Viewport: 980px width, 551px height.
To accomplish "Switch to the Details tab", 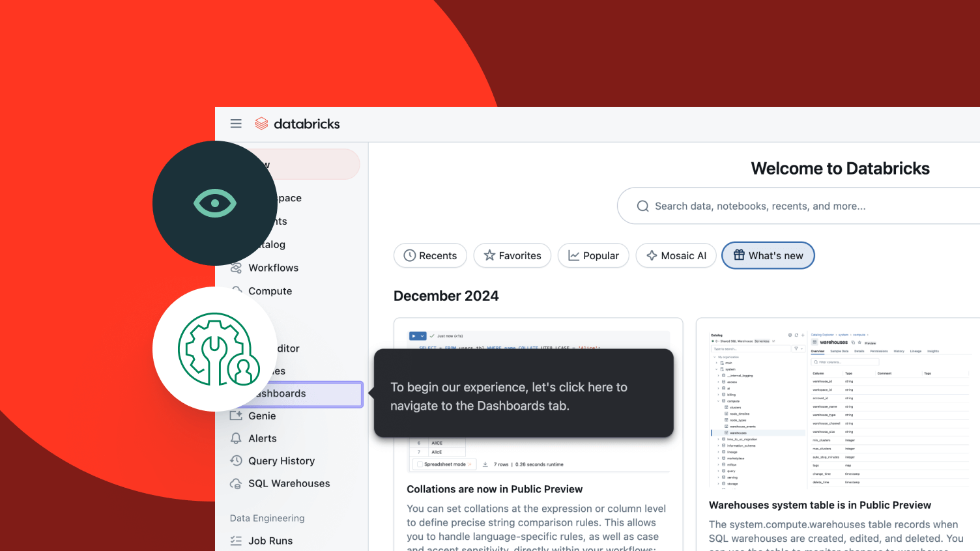I will [859, 351].
